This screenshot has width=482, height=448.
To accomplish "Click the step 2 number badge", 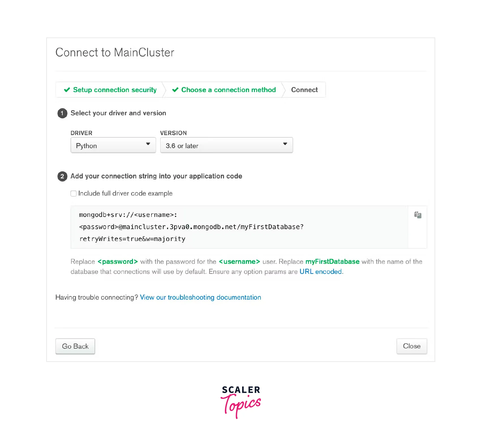I will click(x=62, y=176).
